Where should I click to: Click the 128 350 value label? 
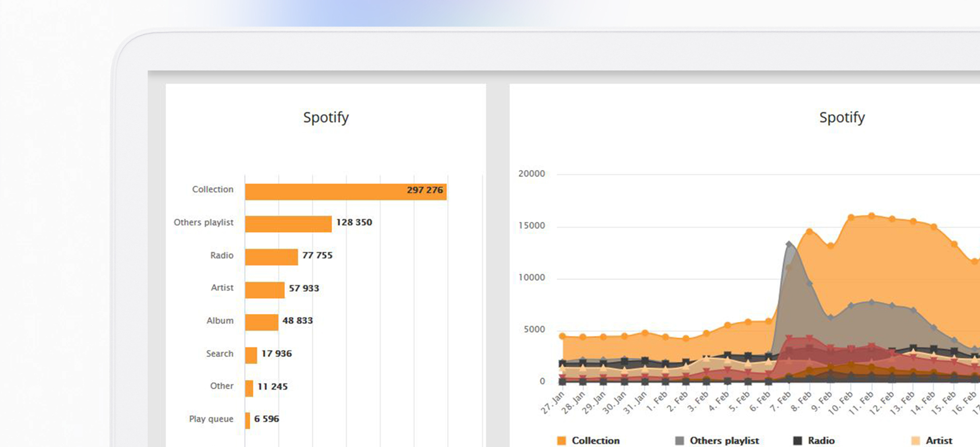[354, 222]
